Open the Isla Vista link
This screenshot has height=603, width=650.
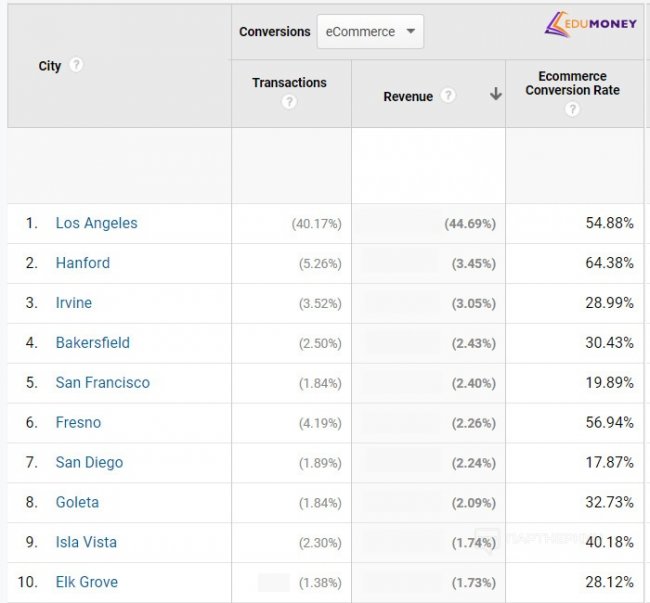[86, 543]
